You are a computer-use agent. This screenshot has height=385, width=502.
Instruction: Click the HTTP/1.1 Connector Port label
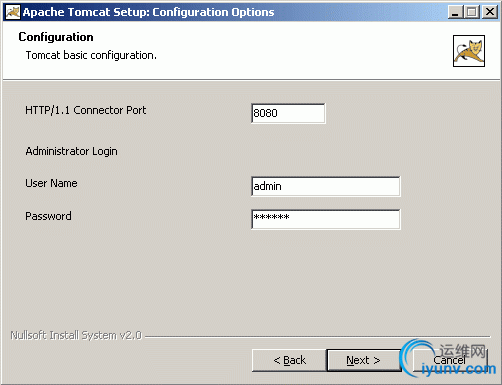86,110
